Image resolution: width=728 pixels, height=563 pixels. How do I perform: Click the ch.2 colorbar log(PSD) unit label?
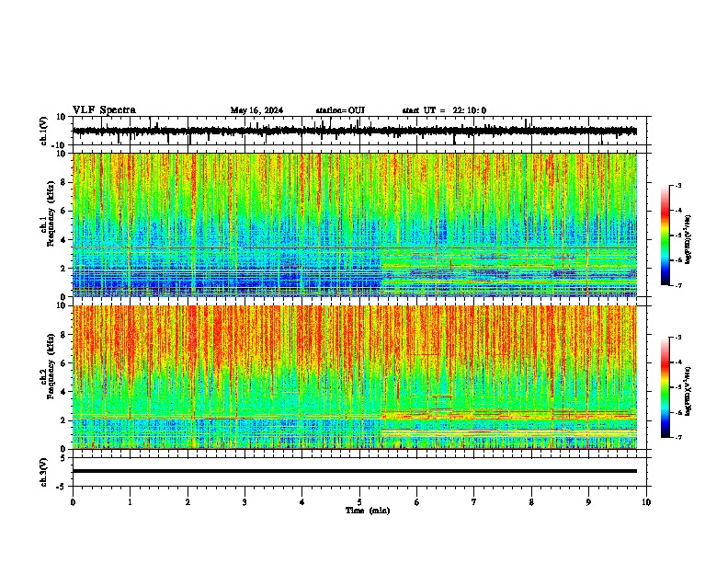click(688, 392)
